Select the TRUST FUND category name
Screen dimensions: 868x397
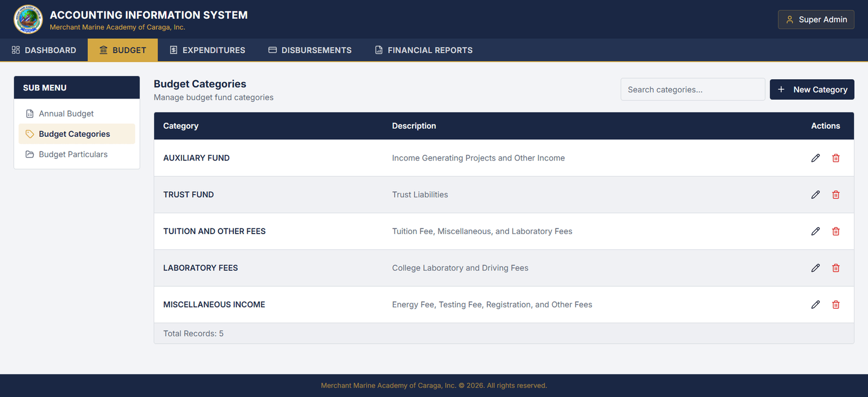coord(189,195)
